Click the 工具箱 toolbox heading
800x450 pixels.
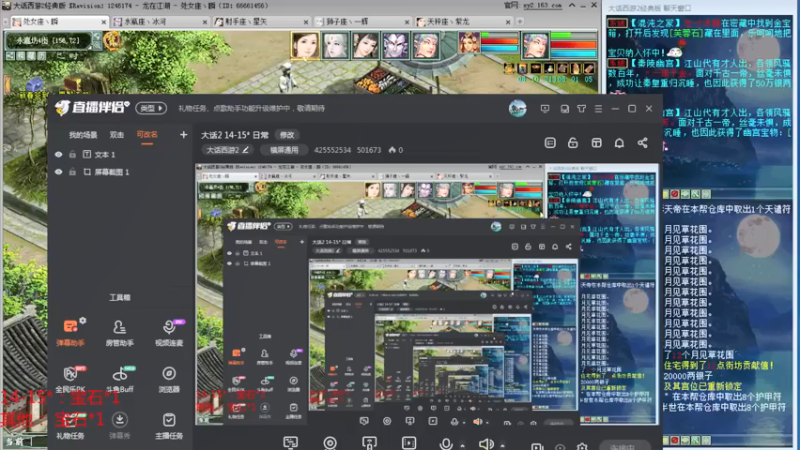pyautogui.click(x=120, y=297)
